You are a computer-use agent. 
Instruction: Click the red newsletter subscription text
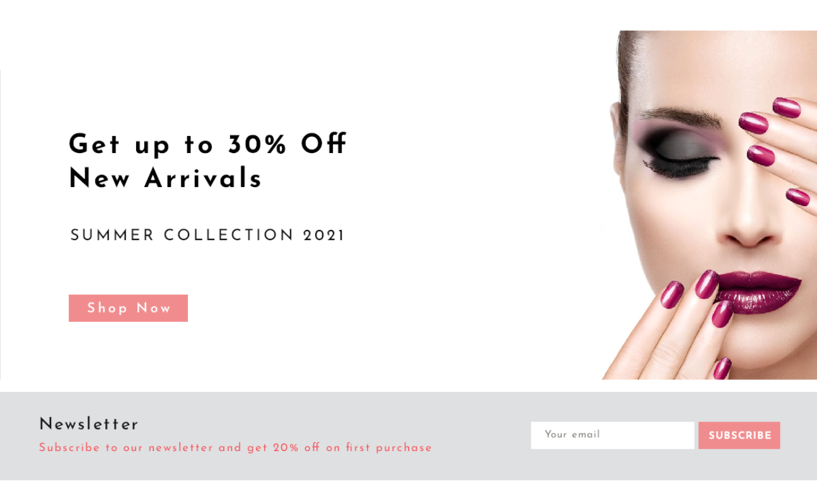tap(235, 448)
